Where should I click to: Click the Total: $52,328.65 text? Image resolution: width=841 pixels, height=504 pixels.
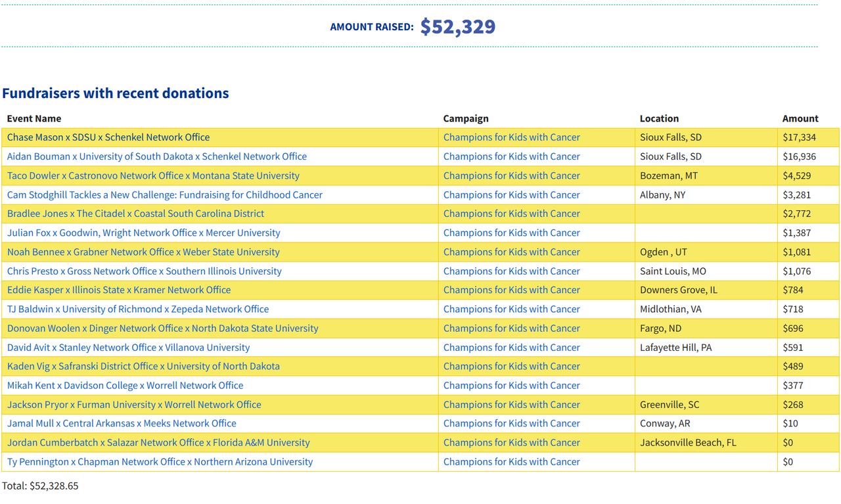pos(40,486)
